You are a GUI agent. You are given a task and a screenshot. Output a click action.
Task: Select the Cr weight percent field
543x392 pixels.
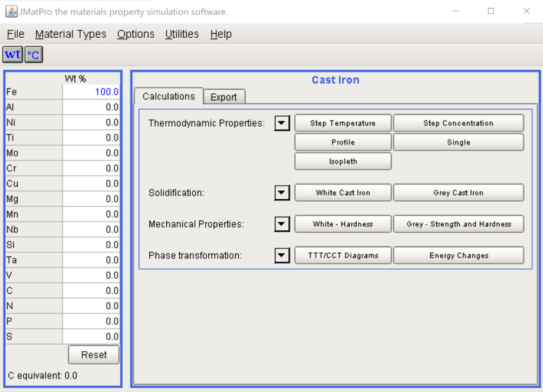pyautogui.click(x=91, y=169)
